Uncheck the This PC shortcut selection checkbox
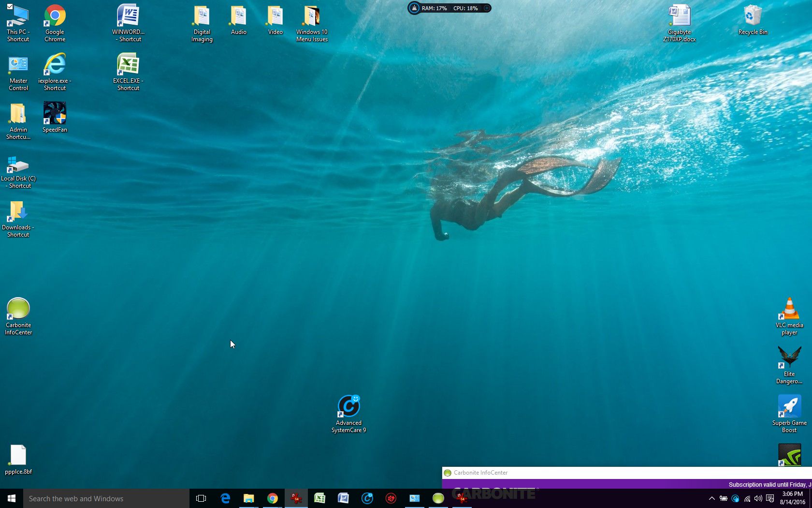The width and height of the screenshot is (812, 508). [10, 7]
